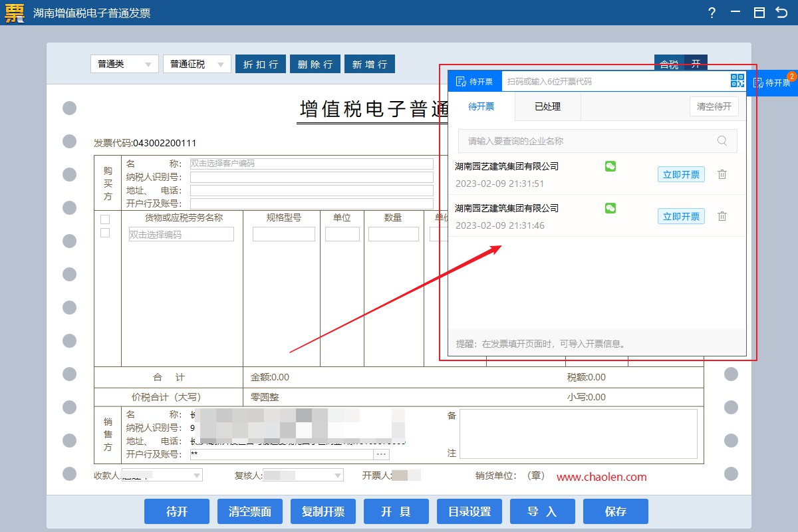Click the 复制开票 button
Image resolution: width=798 pixels, height=532 pixels.
pos(323,511)
